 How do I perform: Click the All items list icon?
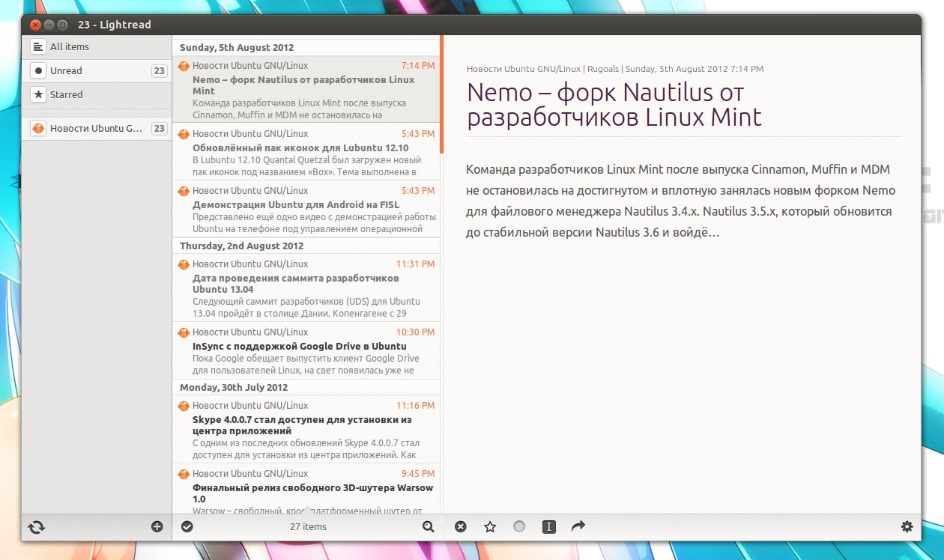pos(38,46)
